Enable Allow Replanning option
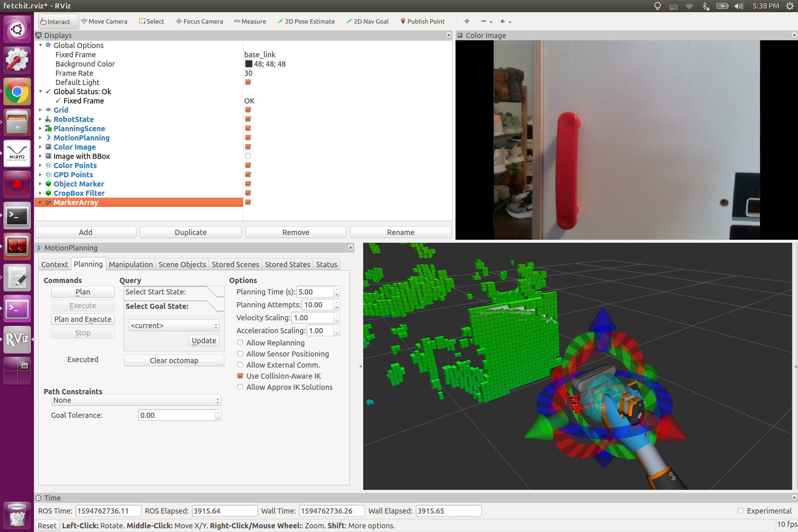This screenshot has width=798, height=532. [x=241, y=342]
